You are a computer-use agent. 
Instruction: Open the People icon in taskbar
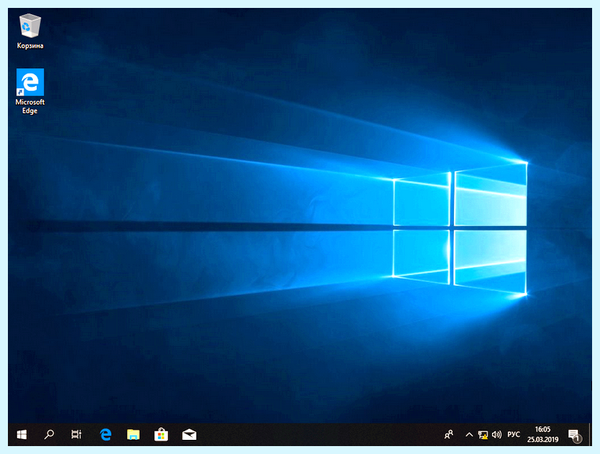coord(448,434)
